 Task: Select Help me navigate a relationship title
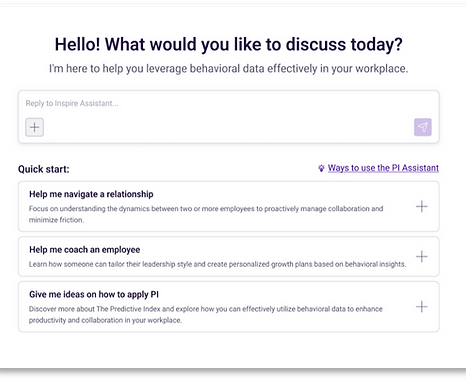coord(91,194)
